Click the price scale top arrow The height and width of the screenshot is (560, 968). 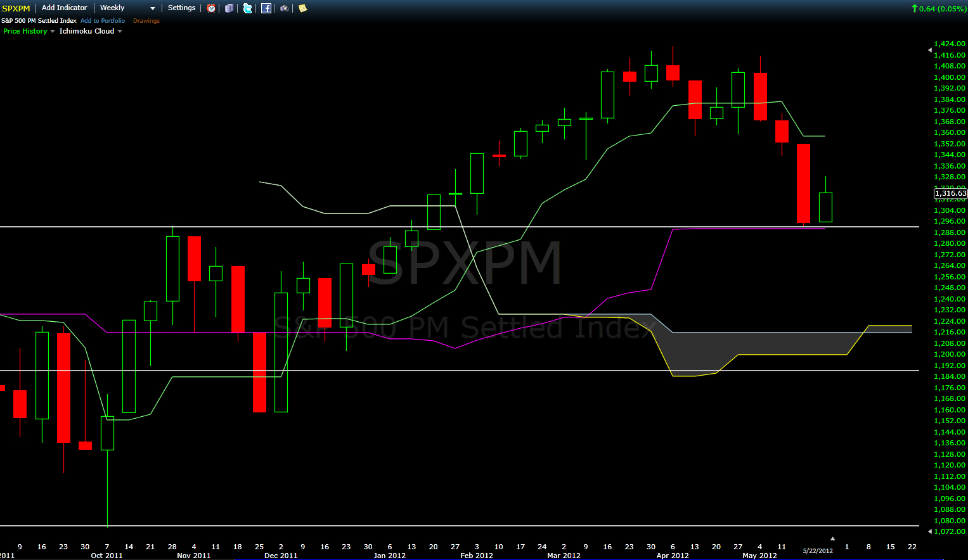(x=930, y=49)
